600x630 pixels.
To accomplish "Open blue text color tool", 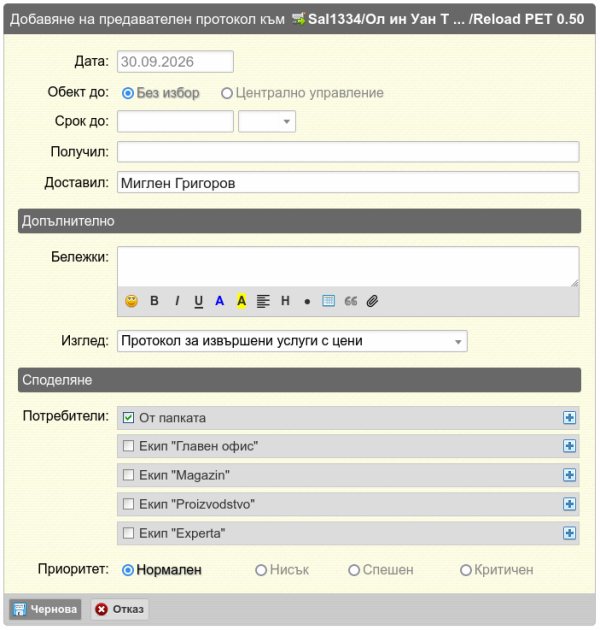I will click(x=219, y=301).
